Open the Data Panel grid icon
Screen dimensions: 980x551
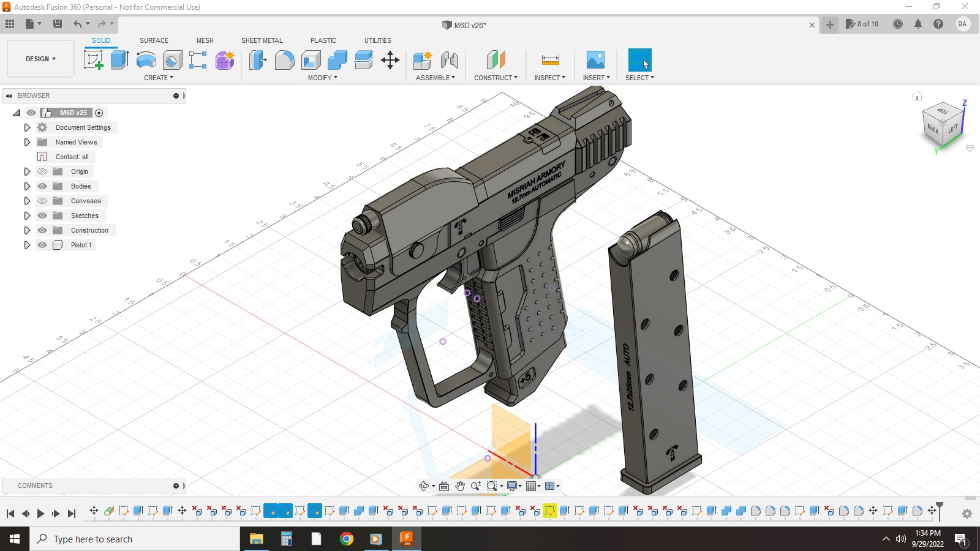pyautogui.click(x=10, y=24)
